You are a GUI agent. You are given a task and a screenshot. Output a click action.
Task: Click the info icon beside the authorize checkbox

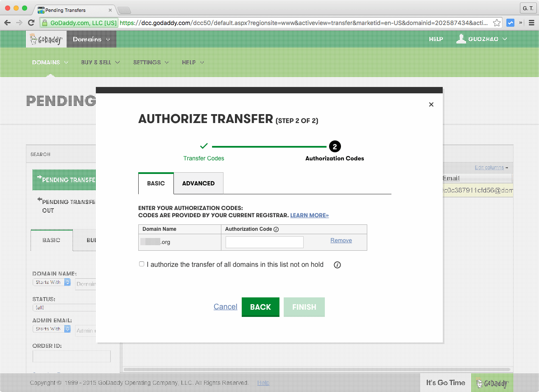tap(337, 265)
